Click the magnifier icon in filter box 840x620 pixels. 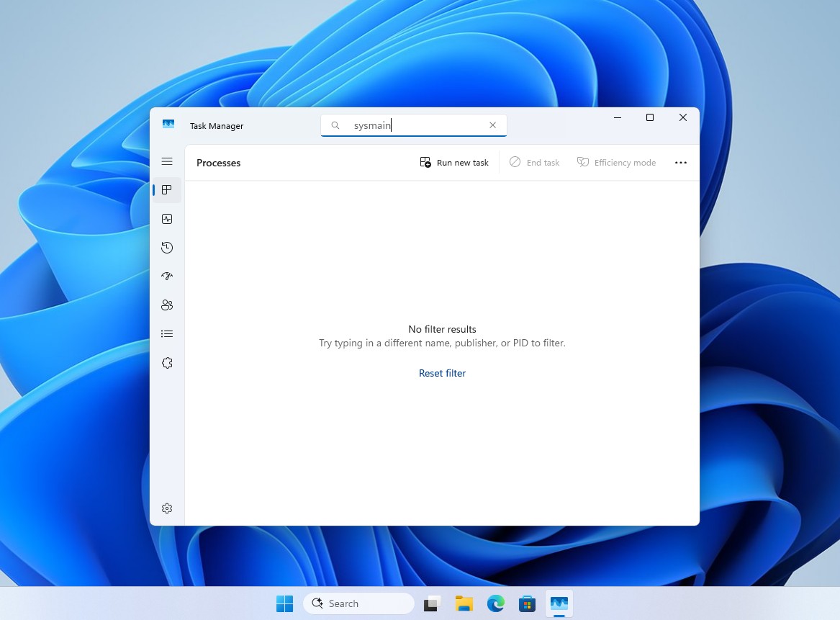coord(335,125)
